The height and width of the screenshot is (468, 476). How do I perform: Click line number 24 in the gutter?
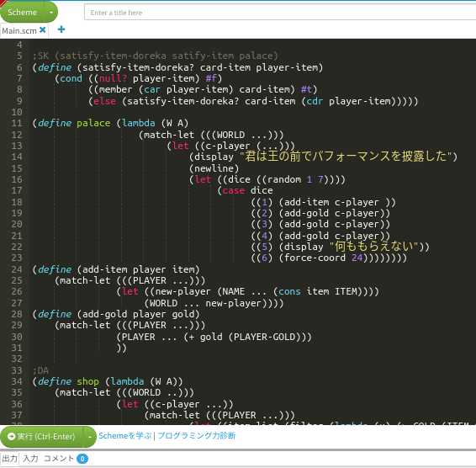17,269
